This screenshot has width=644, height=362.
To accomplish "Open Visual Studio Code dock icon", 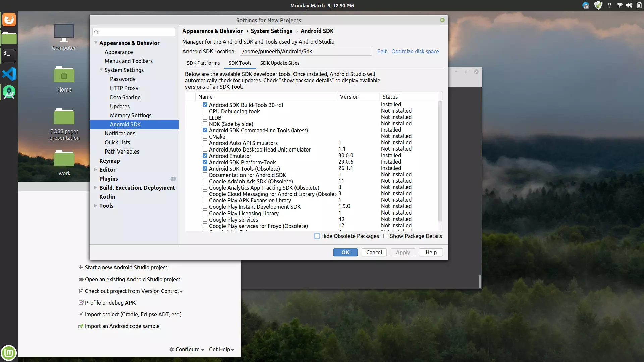I will click(x=9, y=74).
